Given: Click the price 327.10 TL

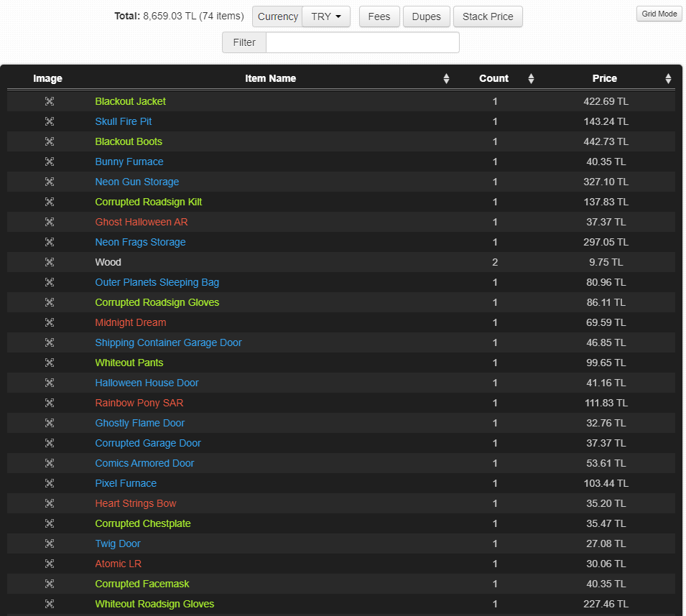Looking at the screenshot, I should (x=606, y=182).
